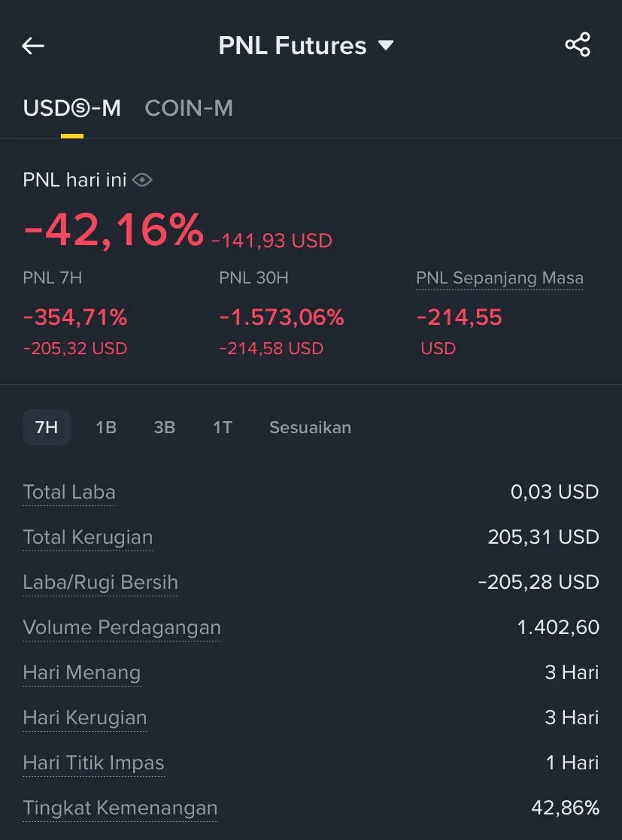Switch to the COIN-M tab
This screenshot has width=622, height=840.
pos(189,108)
